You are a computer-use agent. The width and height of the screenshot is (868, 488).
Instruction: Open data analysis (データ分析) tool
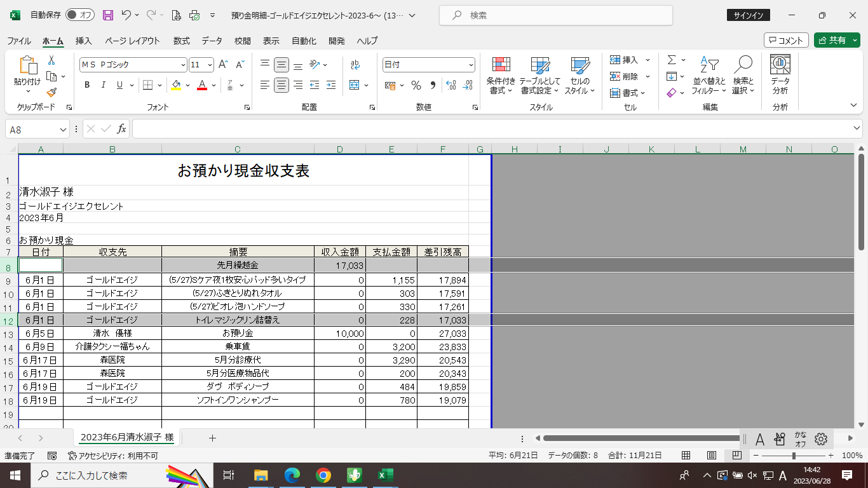coord(780,76)
